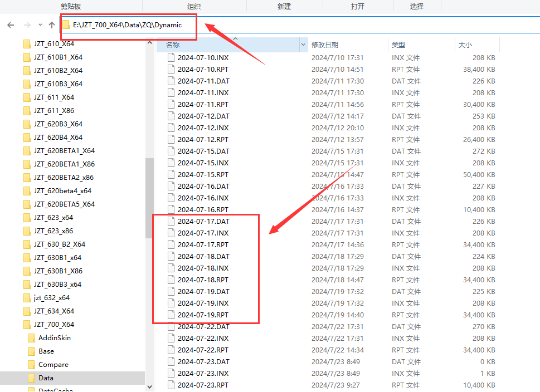Select file 2024-07-12.INX
The width and height of the screenshot is (540, 392).
pyautogui.click(x=203, y=128)
